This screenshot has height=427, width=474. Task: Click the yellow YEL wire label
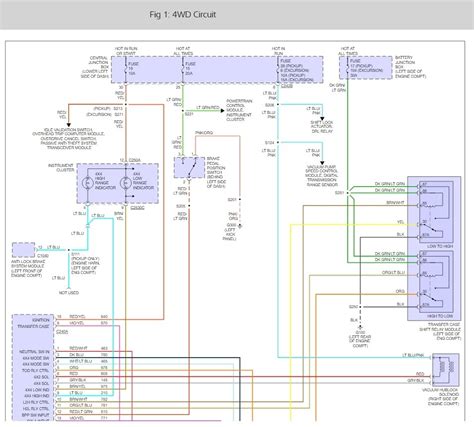click(x=400, y=222)
